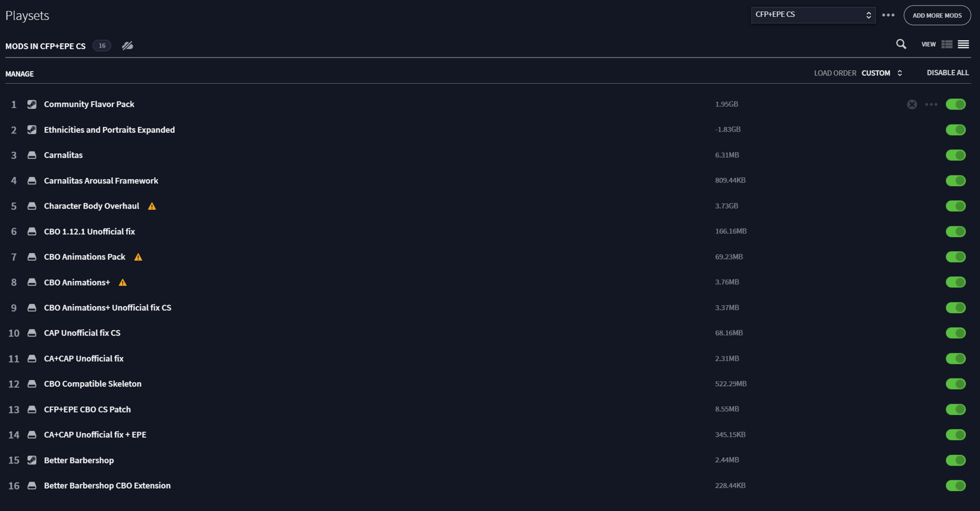Disable Community Flavor Pack toggle
Viewport: 980px width, 511px height.
pos(955,105)
